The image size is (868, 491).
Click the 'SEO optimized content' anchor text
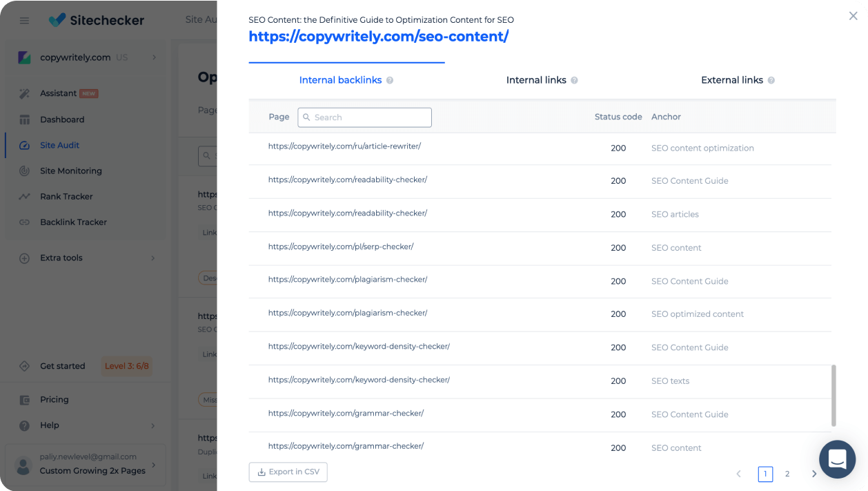click(x=698, y=314)
